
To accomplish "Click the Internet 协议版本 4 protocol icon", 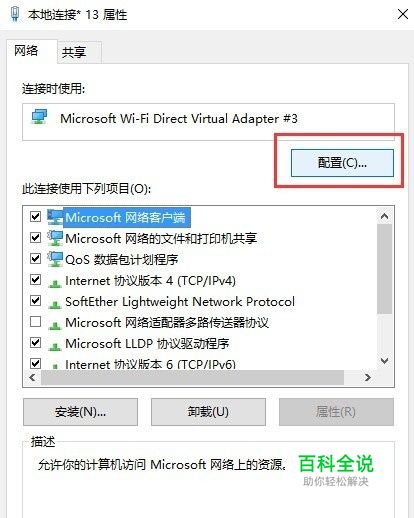I will 55,283.
